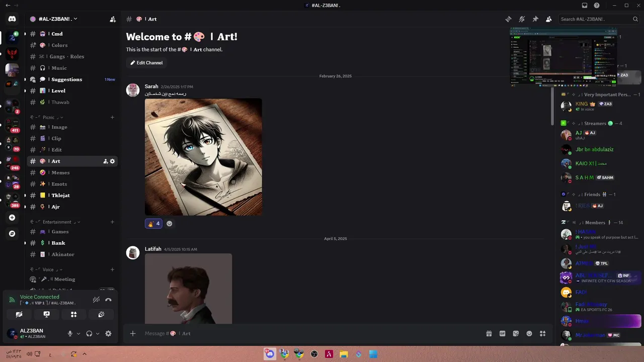Click plus button to attach file
644x362 pixels.
click(133, 333)
